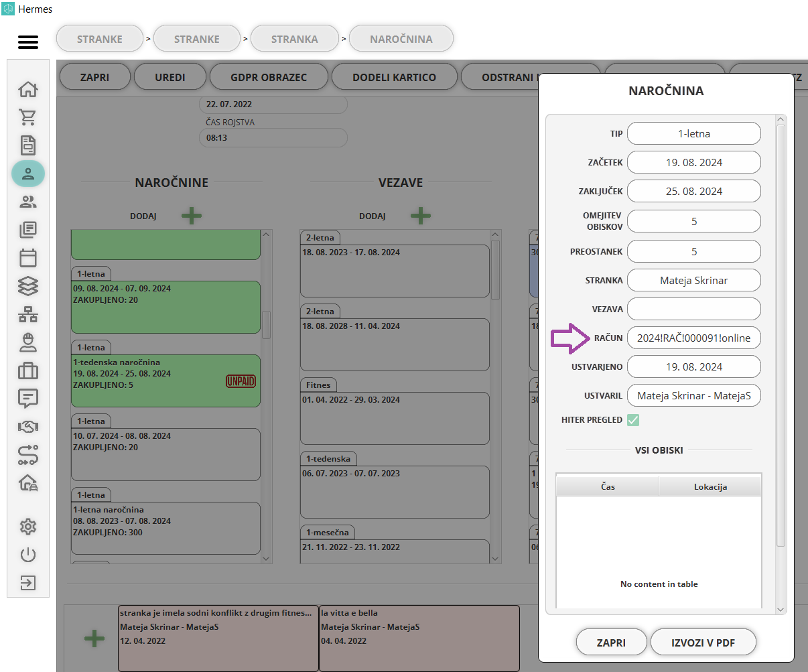Click the USTVARJENO date field
Viewport: 808px width, 672px height.
point(694,366)
